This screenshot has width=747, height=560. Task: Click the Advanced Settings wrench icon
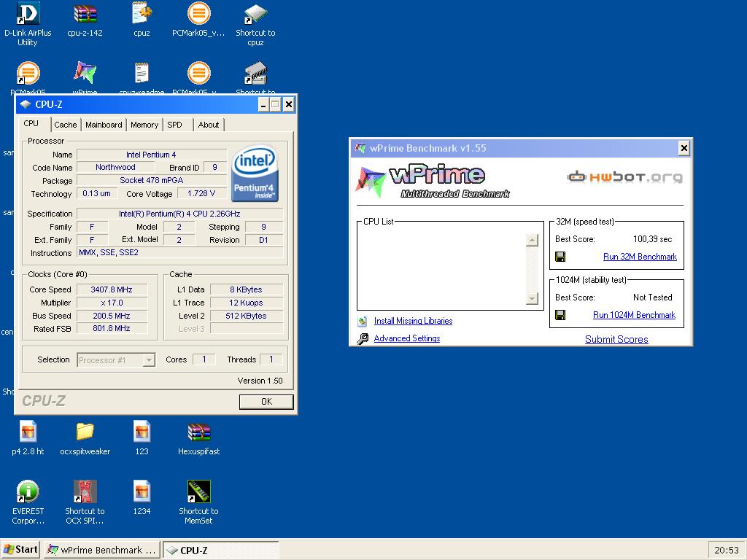(362, 338)
